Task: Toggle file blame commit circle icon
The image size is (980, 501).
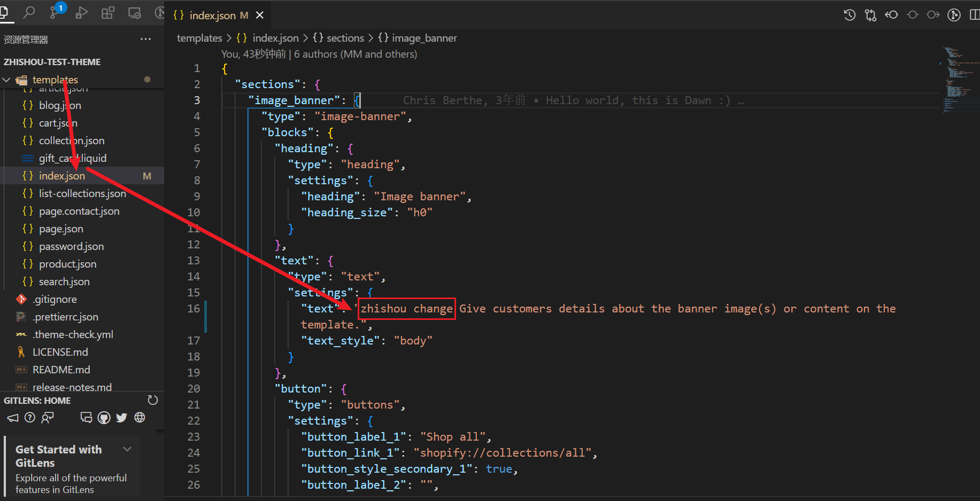Action: click(913, 15)
